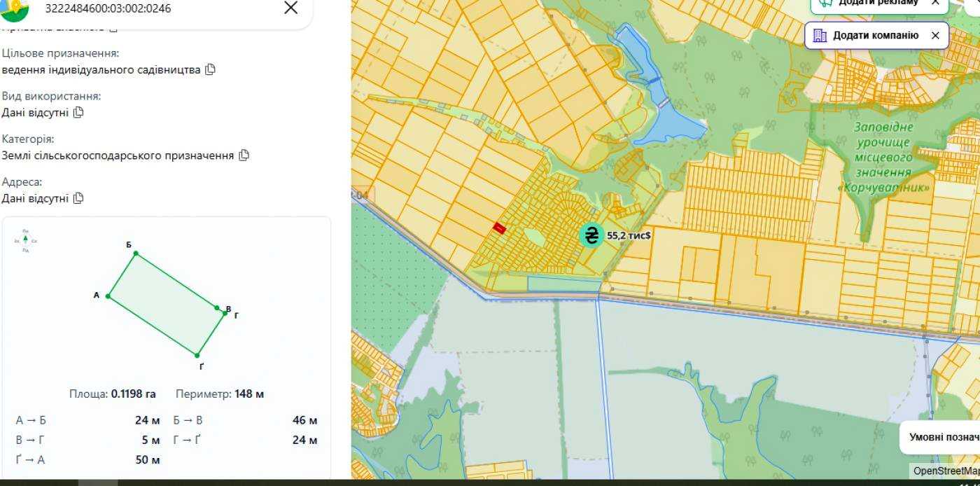This screenshot has height=486, width=980.
Task: Copy the "Вид використання" value
Action: coord(78,112)
